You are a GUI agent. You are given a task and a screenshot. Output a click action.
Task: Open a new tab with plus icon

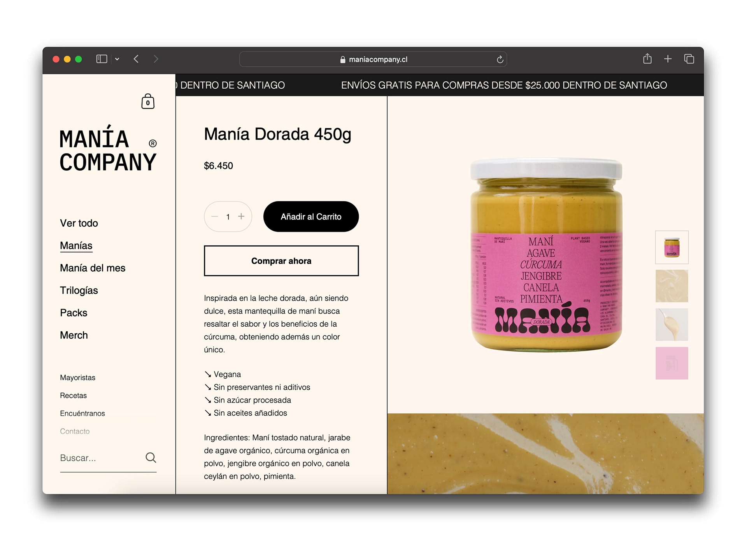coord(668,59)
